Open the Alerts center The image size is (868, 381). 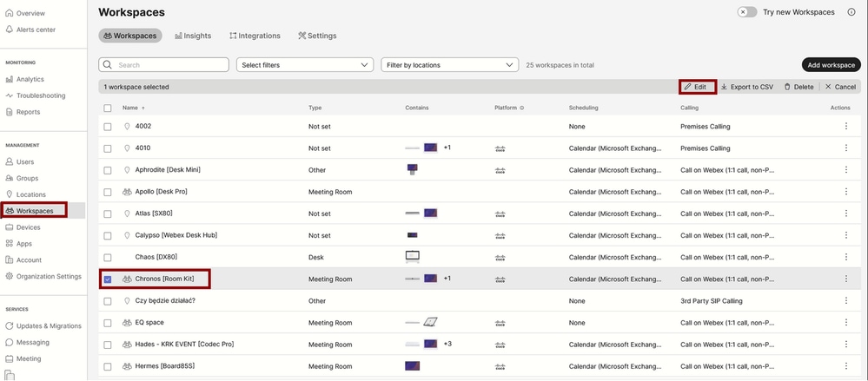[x=30, y=30]
